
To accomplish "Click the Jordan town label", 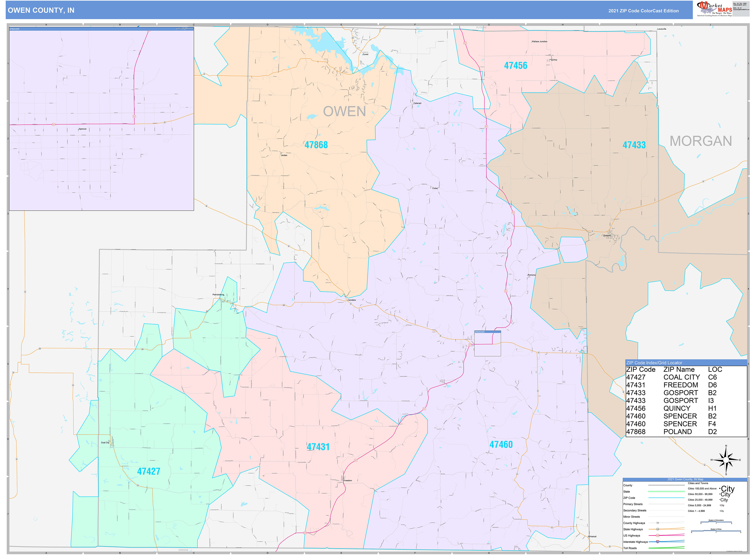I will [284, 155].
